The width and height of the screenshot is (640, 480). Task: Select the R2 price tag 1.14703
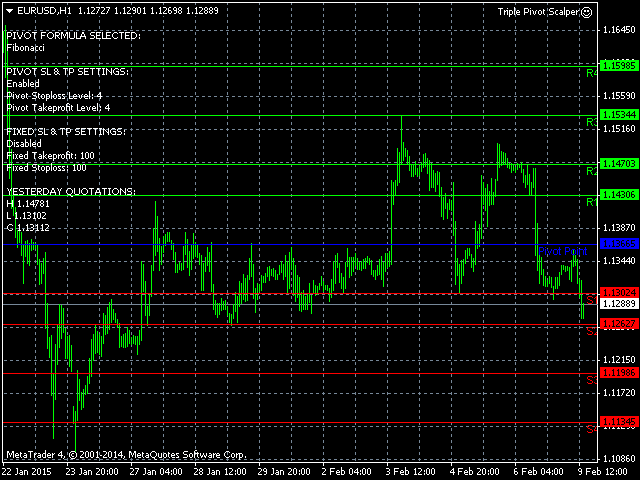click(619, 164)
